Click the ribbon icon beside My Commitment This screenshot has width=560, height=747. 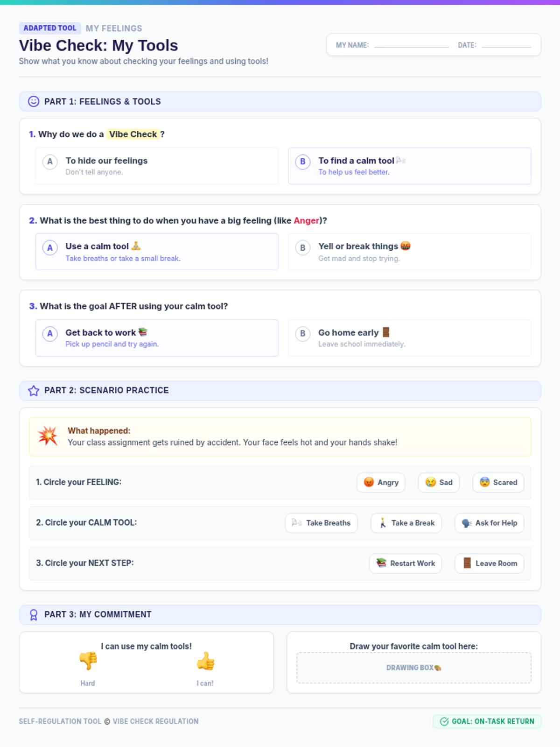[x=34, y=615]
